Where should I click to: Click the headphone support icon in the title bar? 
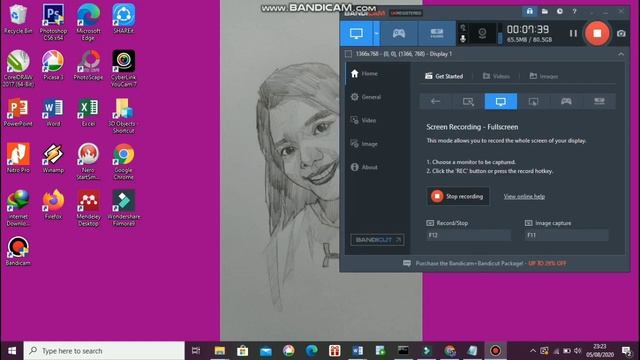(529, 11)
